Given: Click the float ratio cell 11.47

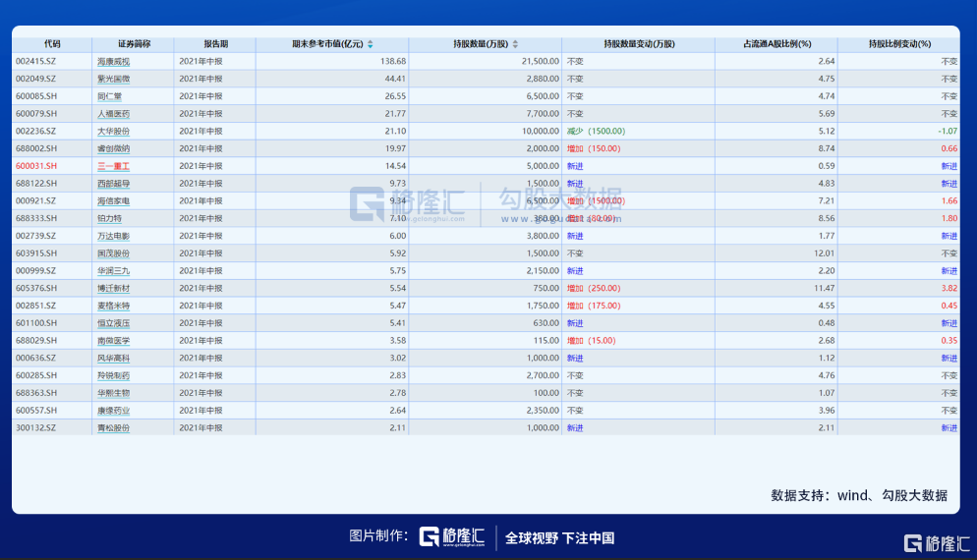Looking at the screenshot, I should (x=825, y=289).
